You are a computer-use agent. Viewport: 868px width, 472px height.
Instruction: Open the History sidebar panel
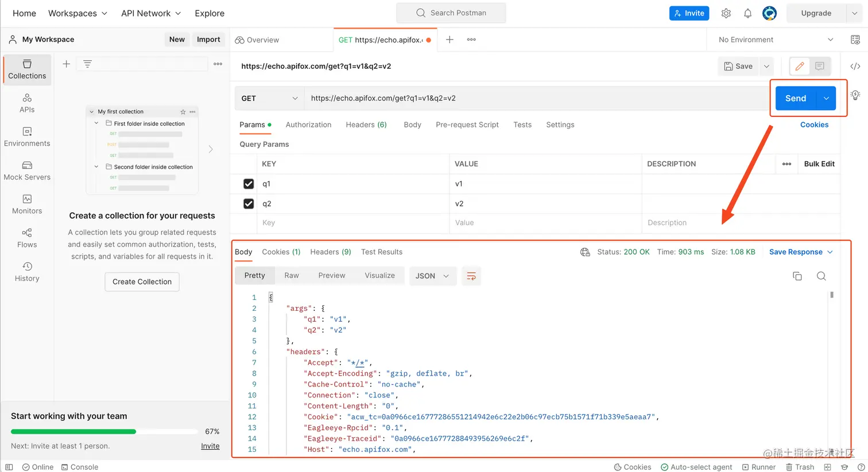27,272
